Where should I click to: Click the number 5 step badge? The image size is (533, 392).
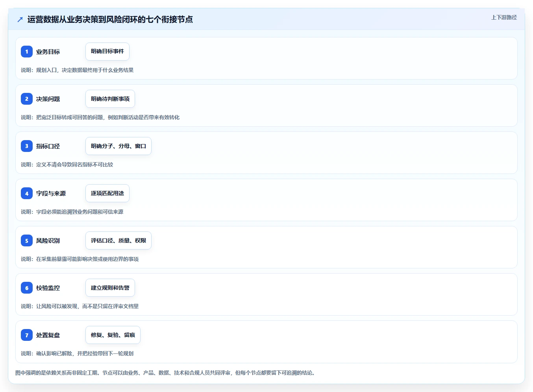[x=27, y=240]
